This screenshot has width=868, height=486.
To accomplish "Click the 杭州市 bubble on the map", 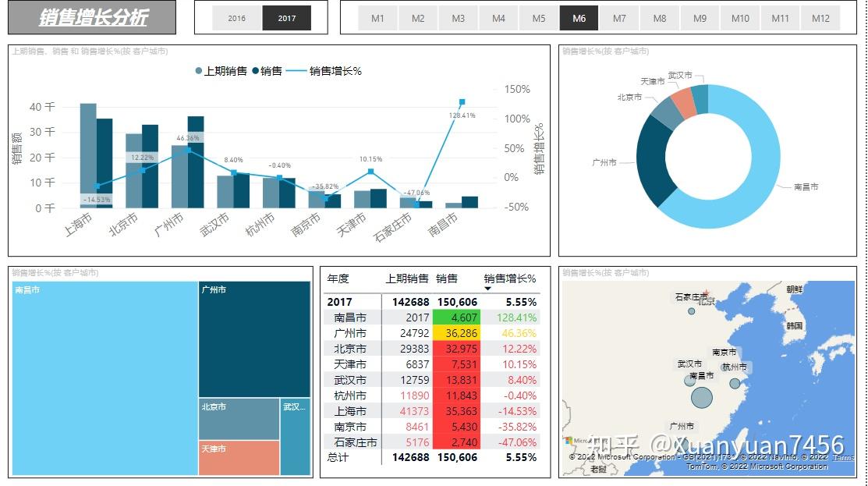I will [734, 382].
